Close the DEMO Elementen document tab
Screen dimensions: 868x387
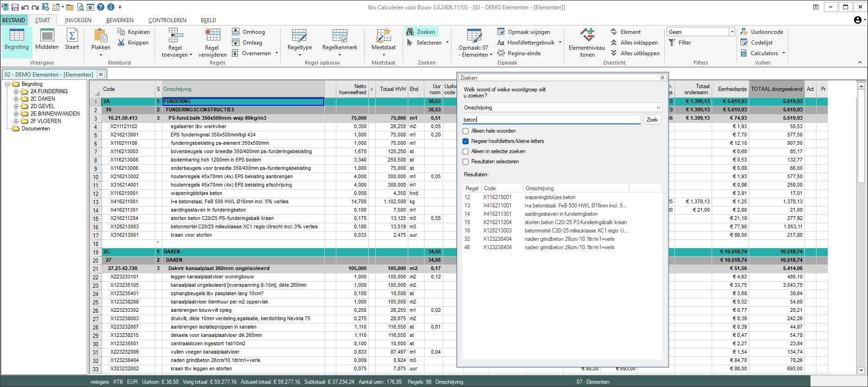101,74
